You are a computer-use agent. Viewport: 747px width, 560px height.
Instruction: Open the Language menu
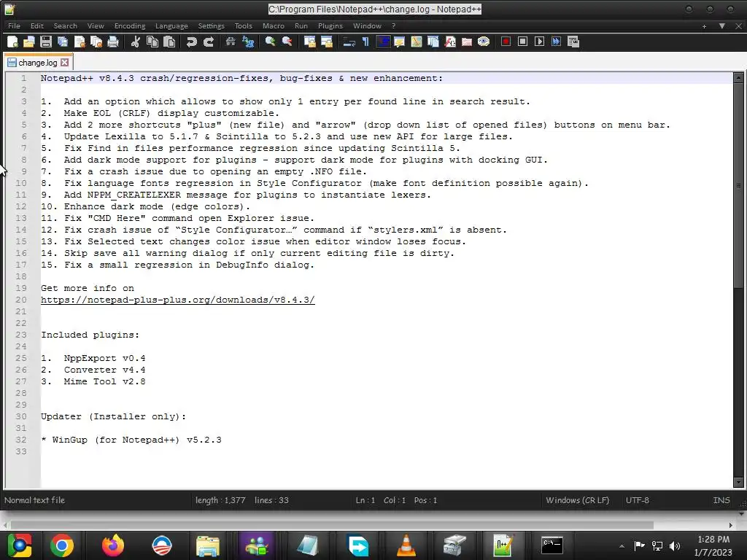(x=171, y=26)
